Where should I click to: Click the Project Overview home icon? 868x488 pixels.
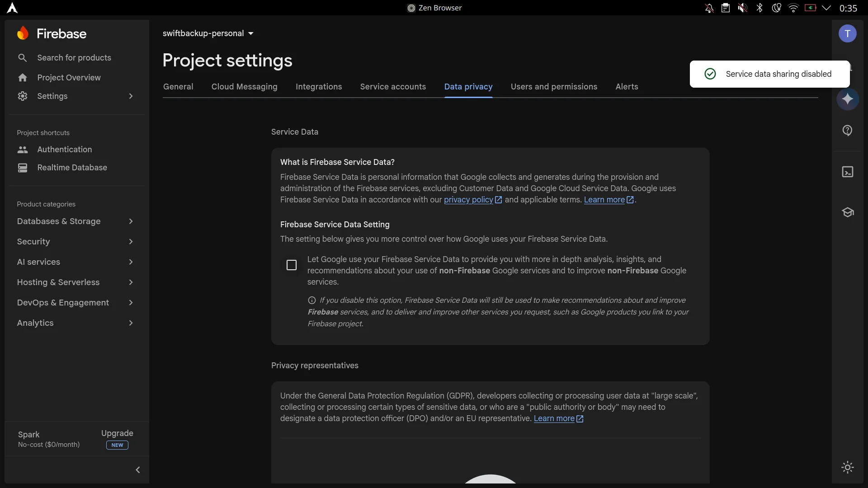[23, 78]
